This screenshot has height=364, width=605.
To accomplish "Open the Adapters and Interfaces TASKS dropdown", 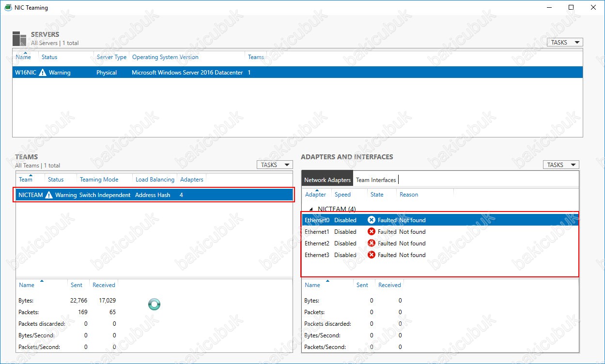I will (x=561, y=165).
